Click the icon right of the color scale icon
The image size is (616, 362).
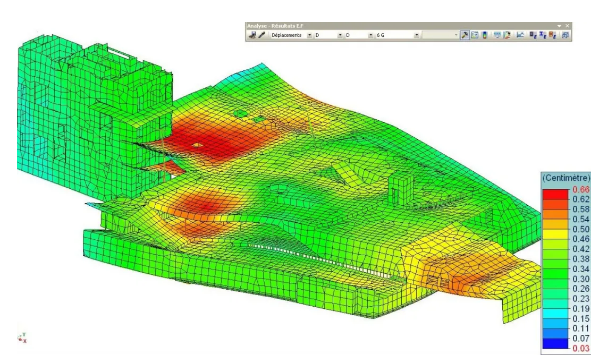[497, 35]
